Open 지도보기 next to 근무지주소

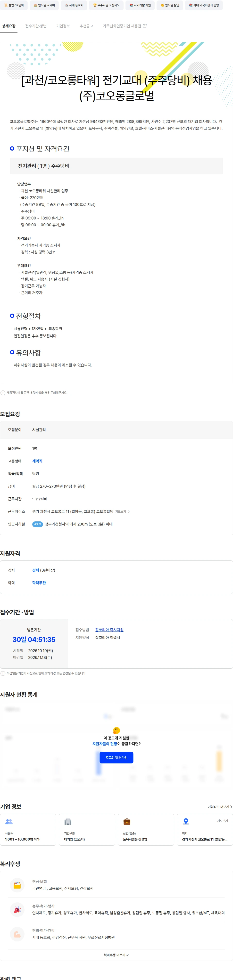(120, 512)
